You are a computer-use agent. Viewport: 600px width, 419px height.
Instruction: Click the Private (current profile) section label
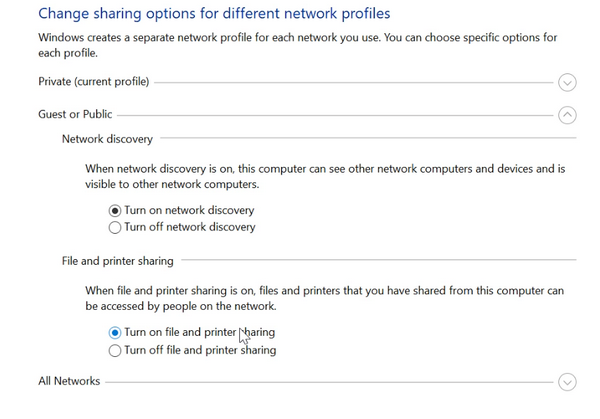coord(93,81)
